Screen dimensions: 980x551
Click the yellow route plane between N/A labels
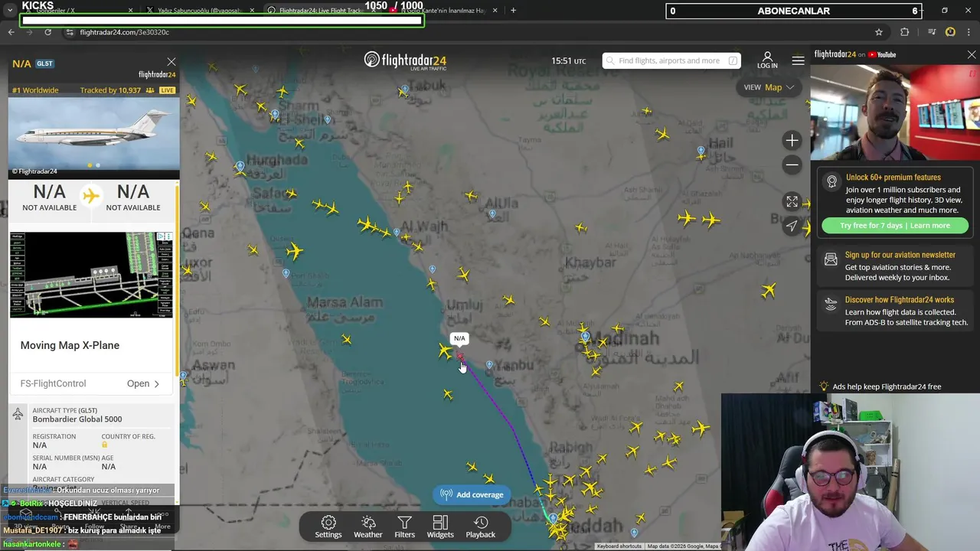click(x=91, y=196)
